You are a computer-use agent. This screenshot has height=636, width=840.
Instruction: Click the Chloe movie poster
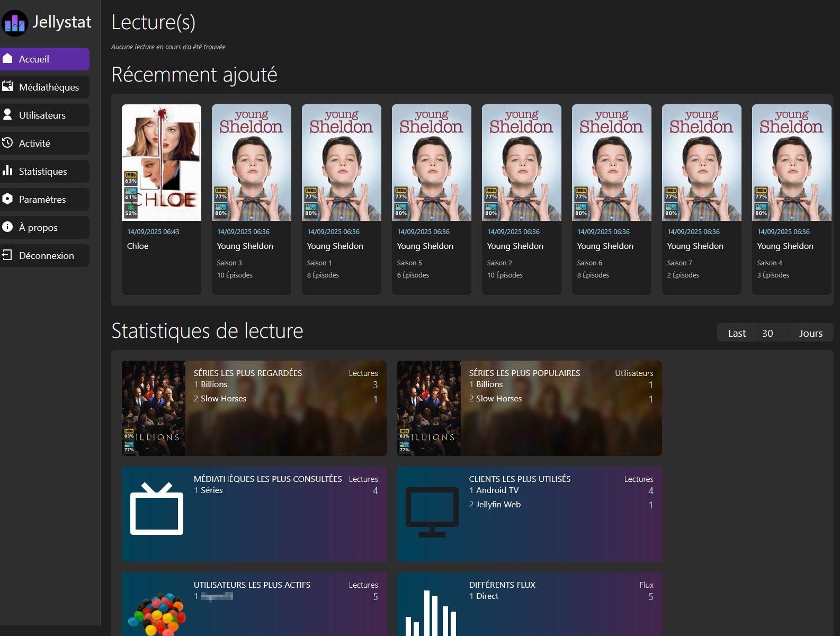162,163
